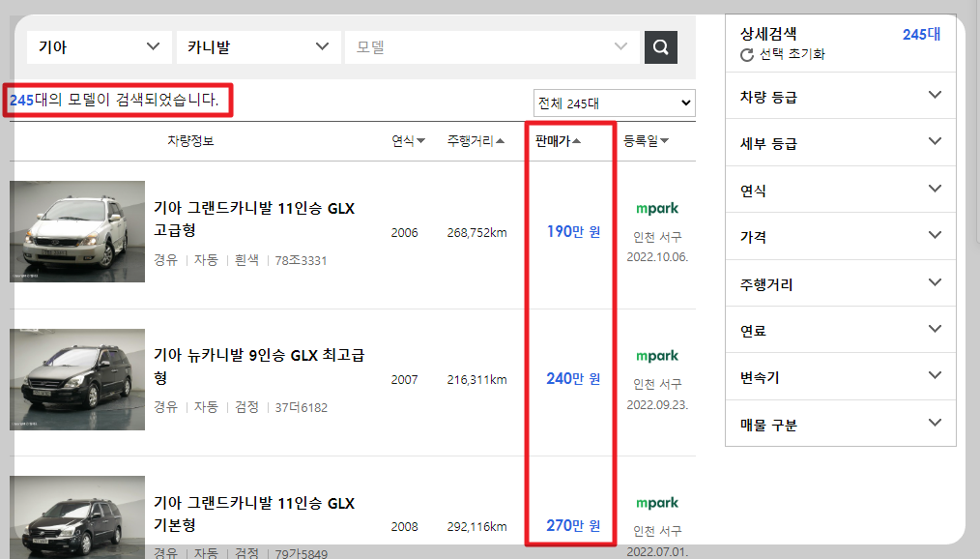Expand the 연식 filter section

[x=841, y=191]
